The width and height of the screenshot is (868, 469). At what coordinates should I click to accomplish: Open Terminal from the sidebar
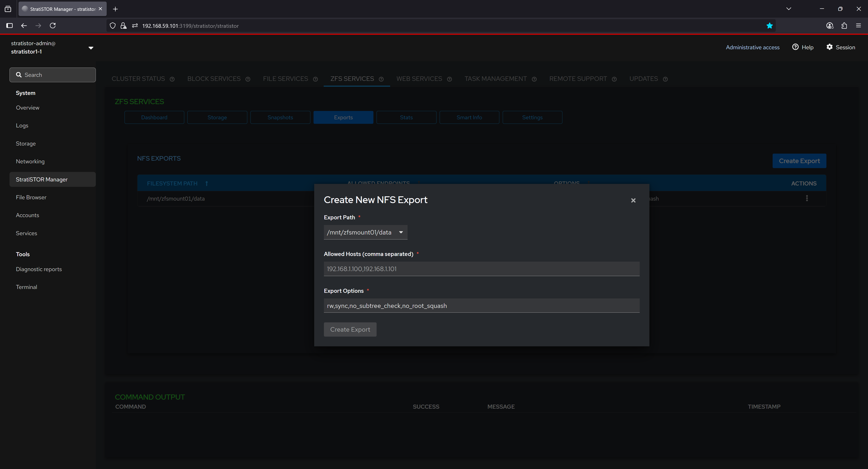point(26,287)
